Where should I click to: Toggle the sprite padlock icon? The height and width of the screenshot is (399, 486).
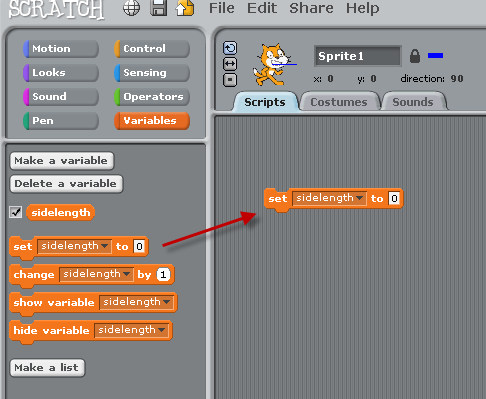[415, 56]
